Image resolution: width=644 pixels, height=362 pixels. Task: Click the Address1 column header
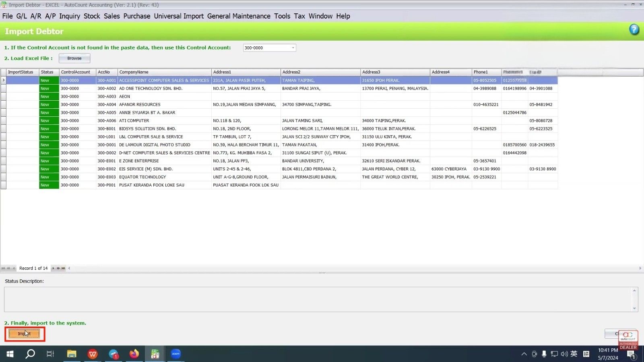[246, 72]
